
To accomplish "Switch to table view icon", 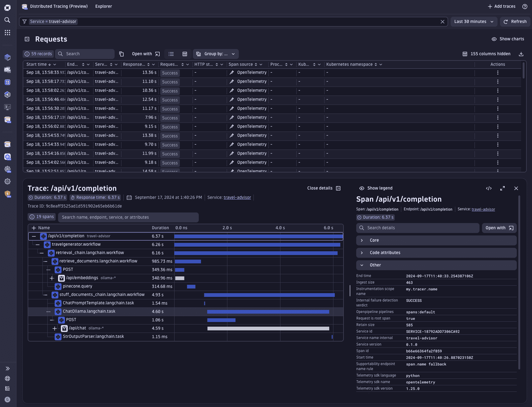I will click(x=185, y=54).
